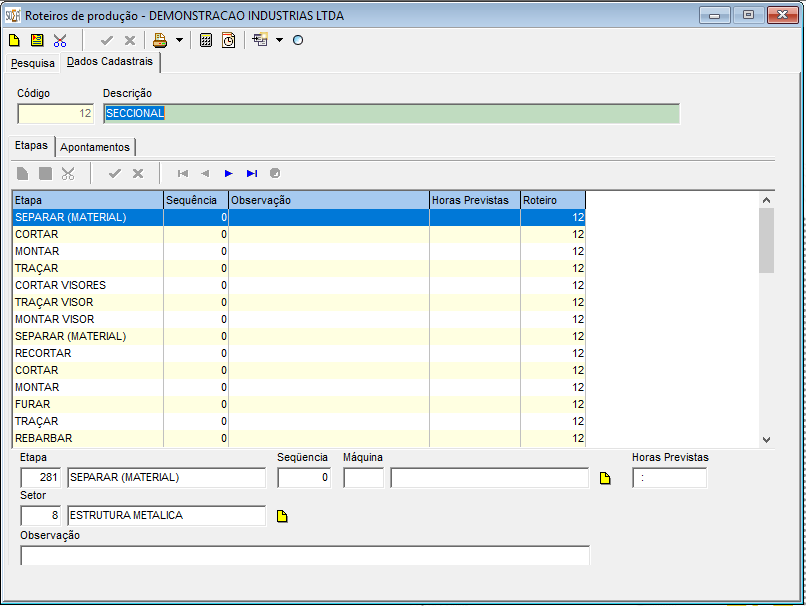This screenshot has width=806, height=606.
Task: Click the Observação column header
Action: click(x=329, y=200)
